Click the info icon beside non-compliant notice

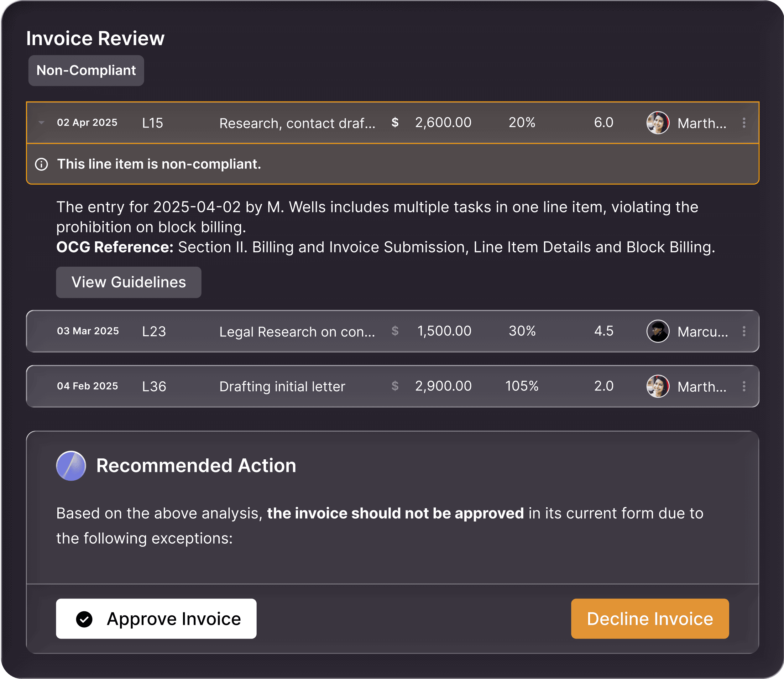coord(42,164)
